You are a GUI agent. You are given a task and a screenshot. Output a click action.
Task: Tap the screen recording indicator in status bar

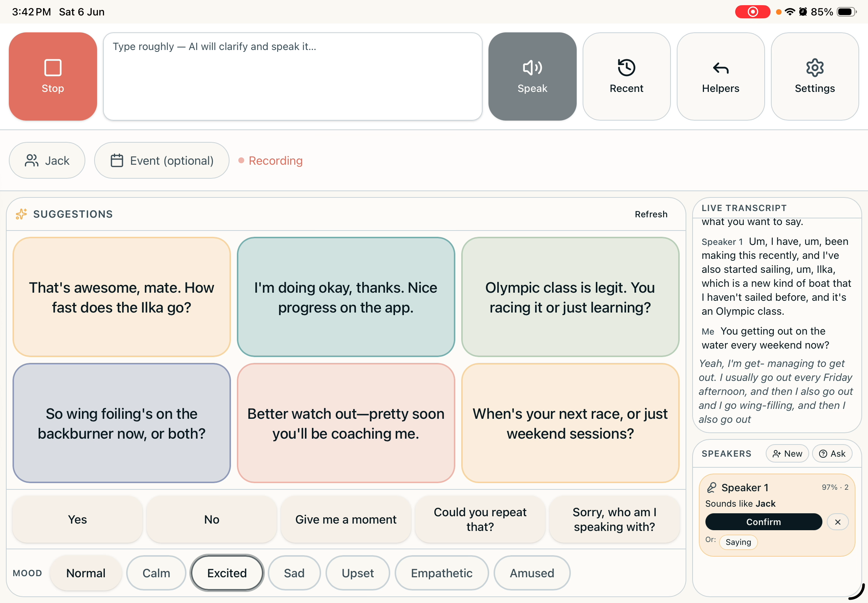[x=752, y=12]
